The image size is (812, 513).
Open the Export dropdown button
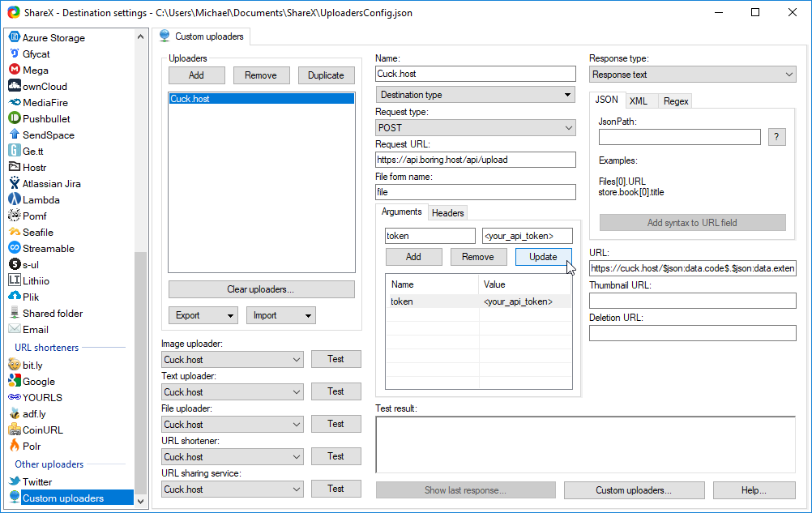coord(203,315)
